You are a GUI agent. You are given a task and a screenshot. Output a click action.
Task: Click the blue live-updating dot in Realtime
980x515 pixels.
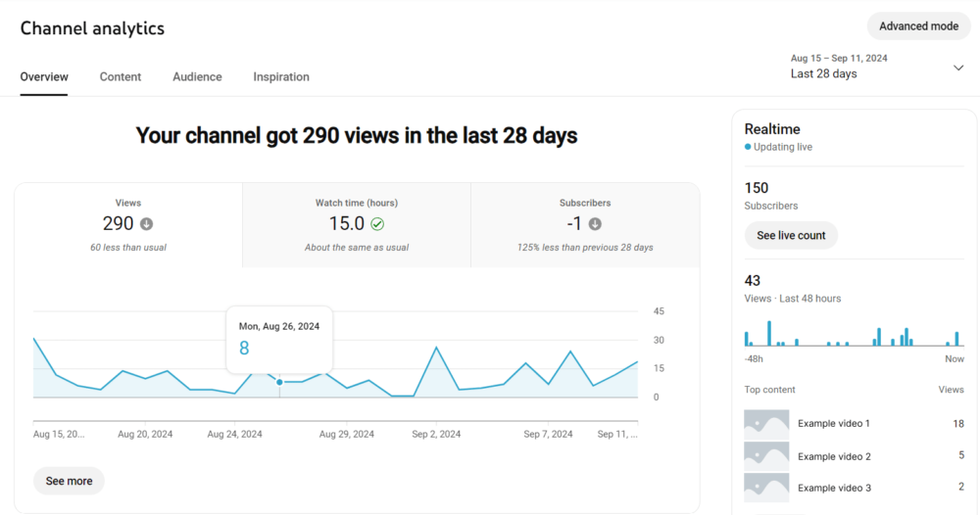(x=748, y=147)
